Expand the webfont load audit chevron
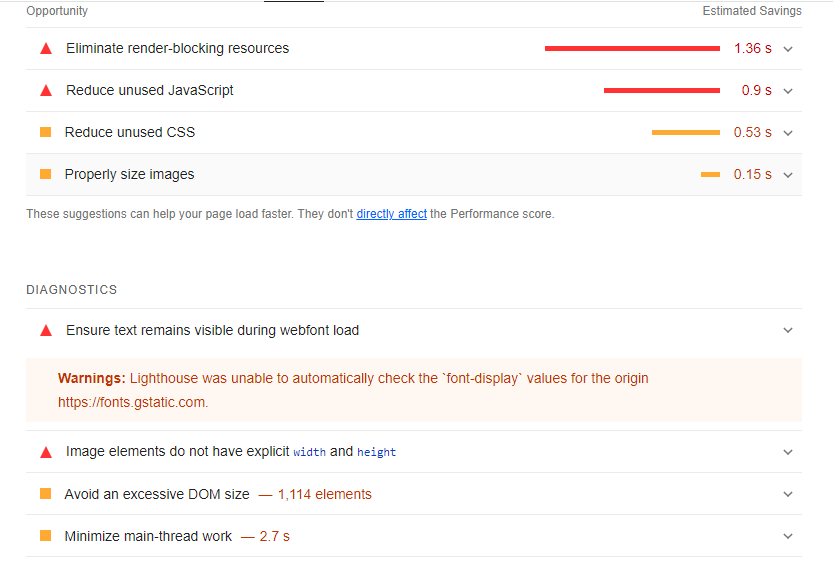 point(788,331)
